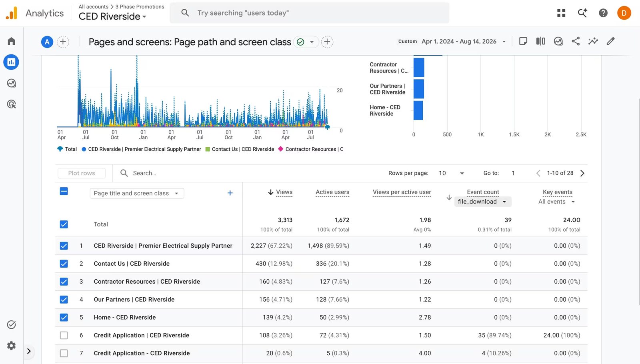
Task: Share this report icon
Action: click(576, 41)
